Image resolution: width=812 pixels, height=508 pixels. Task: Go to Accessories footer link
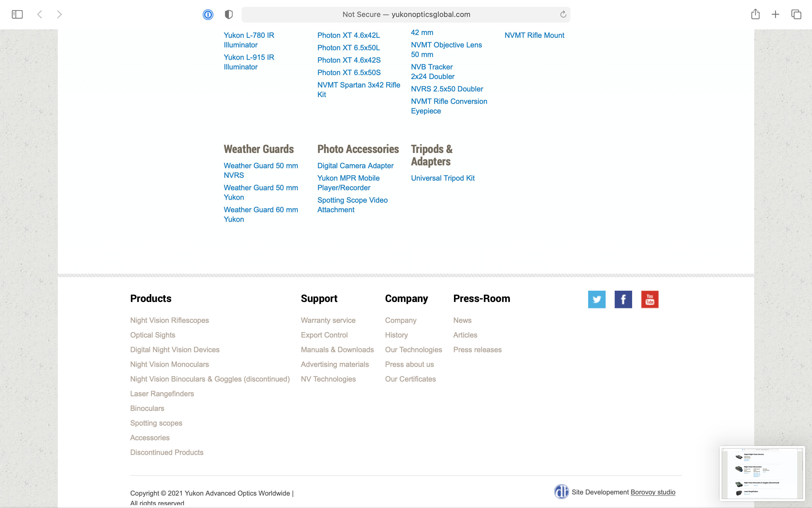coord(150,438)
